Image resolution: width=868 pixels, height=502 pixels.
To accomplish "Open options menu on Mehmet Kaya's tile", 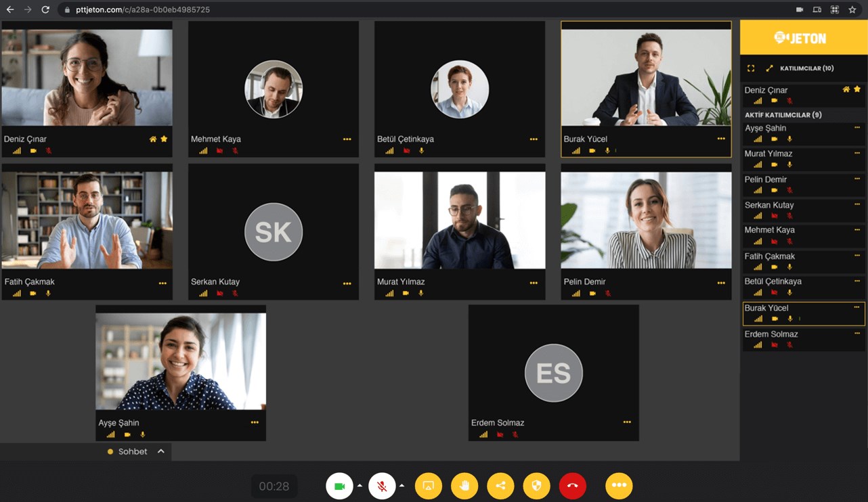I will point(347,139).
